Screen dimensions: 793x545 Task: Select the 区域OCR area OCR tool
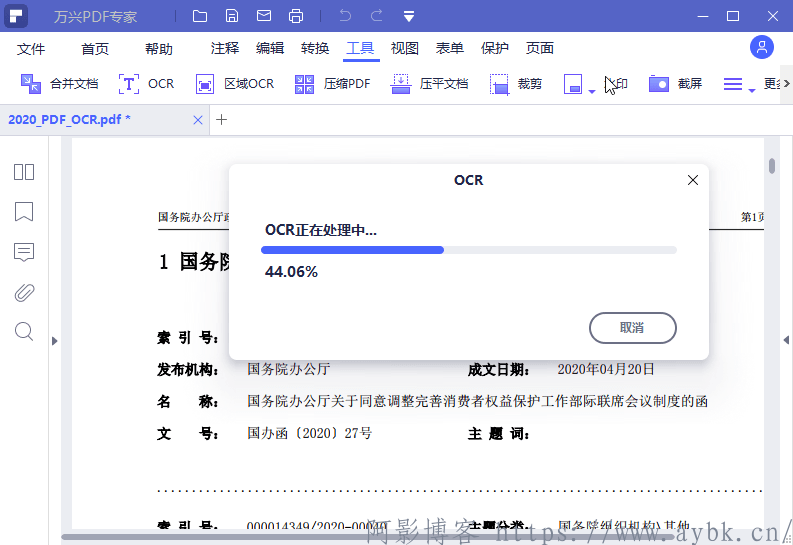point(235,83)
